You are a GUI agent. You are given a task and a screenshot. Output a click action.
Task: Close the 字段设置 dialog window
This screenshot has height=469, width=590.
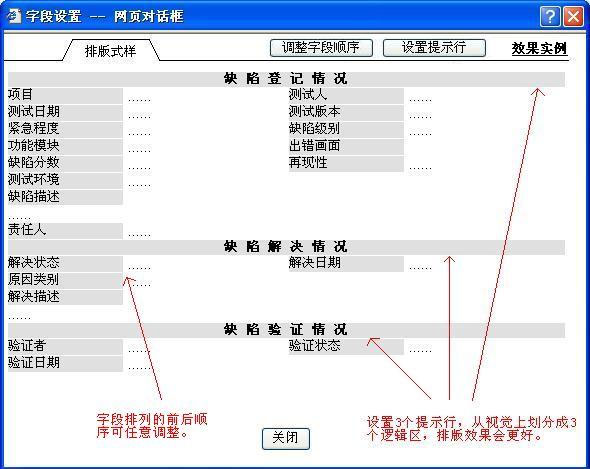pyautogui.click(x=573, y=17)
